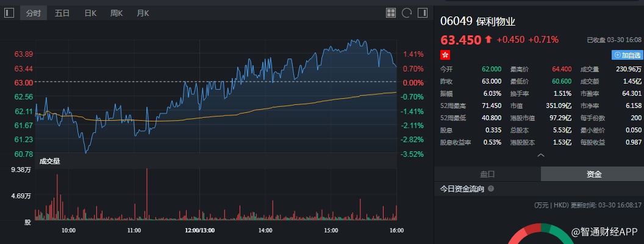Toggle the left sidebar panel icon
The height and width of the screenshot is (244, 644).
(x=9, y=13)
